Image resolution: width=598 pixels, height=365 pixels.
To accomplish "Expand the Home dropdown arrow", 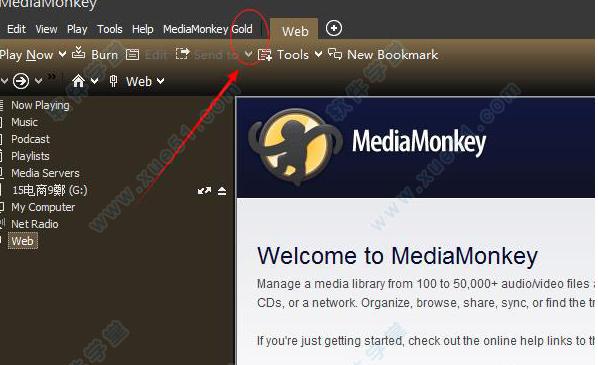I will 95,81.
